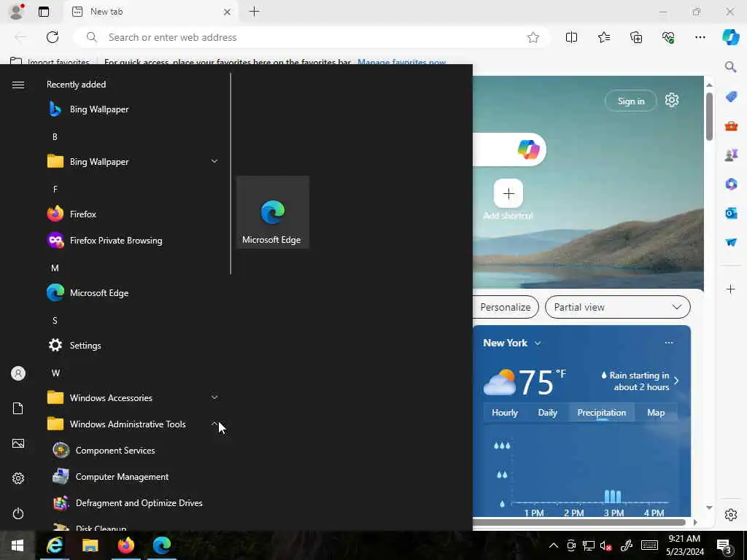
Task: Open the tab actions menu icon
Action: click(44, 12)
